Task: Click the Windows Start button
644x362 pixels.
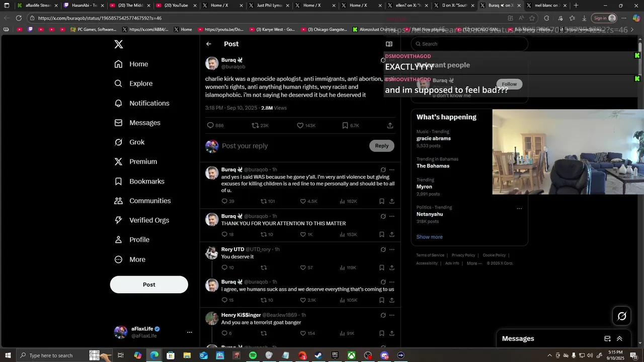Action: click(x=7, y=355)
